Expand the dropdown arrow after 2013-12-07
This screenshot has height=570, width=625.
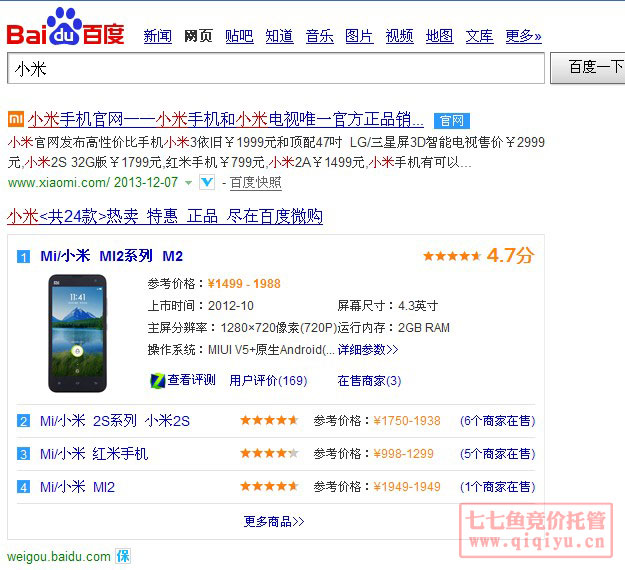[x=189, y=183]
